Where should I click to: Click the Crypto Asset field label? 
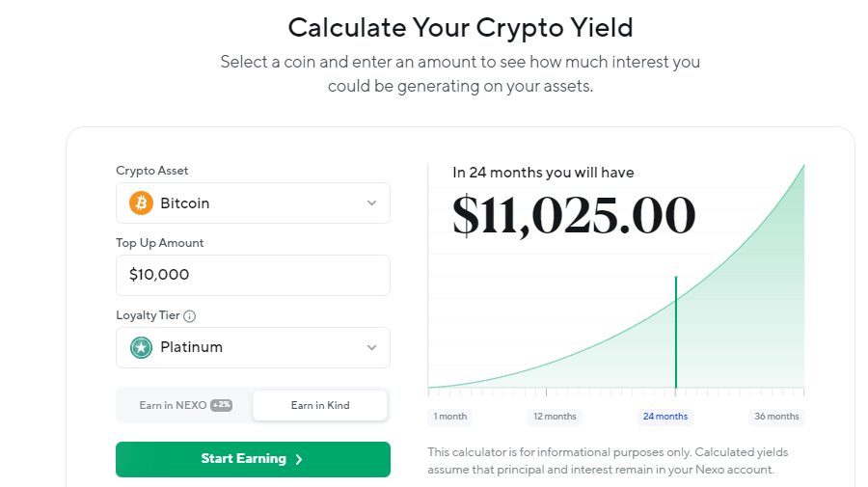[x=152, y=171]
